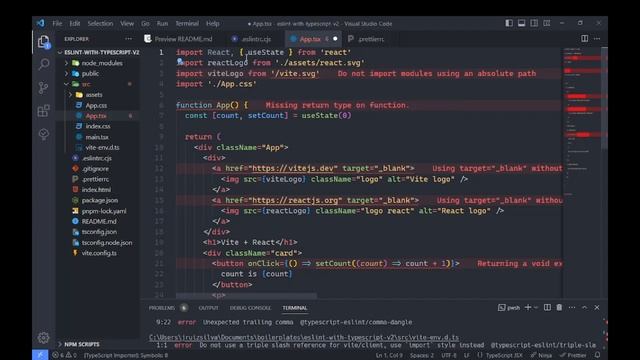Open vite.config.ts in the file tree
This screenshot has height=360, width=640.
[99, 253]
